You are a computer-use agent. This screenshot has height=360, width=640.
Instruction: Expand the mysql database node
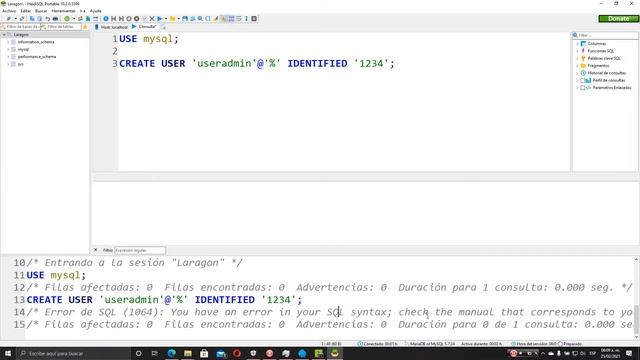[9, 49]
